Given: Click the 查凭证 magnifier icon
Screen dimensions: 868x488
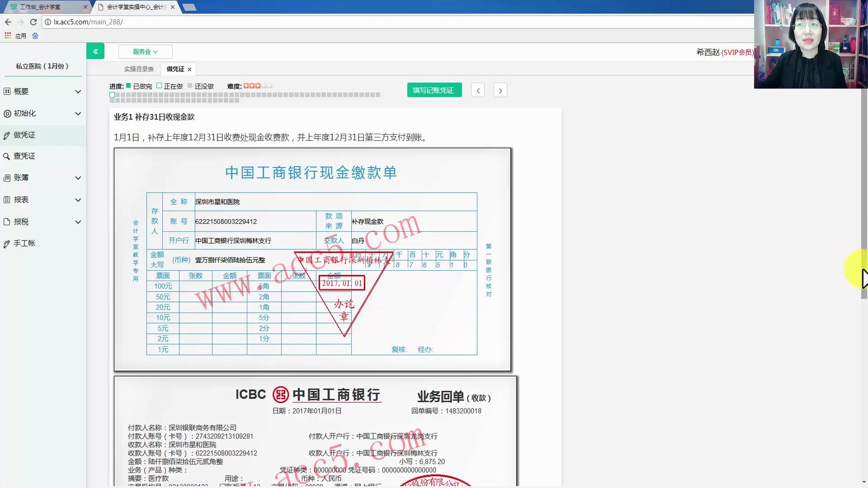Looking at the screenshot, I should pos(7,156).
